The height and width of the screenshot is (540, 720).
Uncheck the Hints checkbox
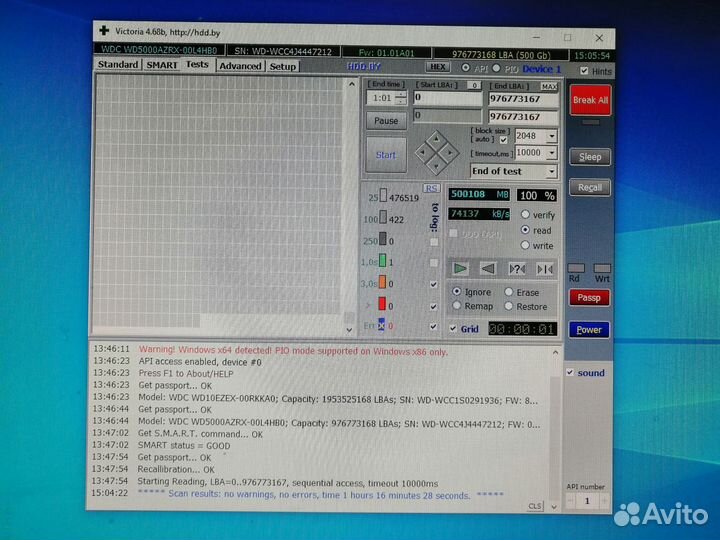tap(584, 72)
